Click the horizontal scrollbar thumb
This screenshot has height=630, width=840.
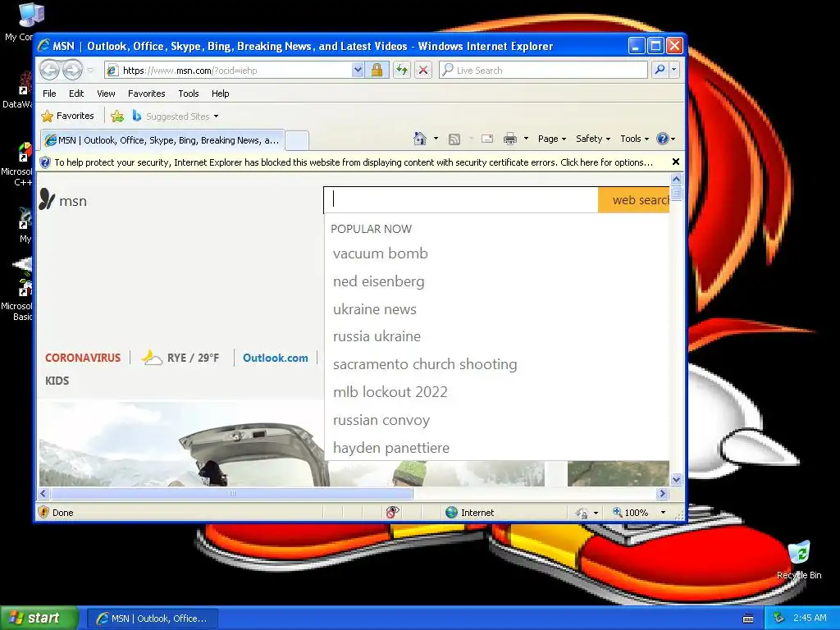tap(231, 493)
